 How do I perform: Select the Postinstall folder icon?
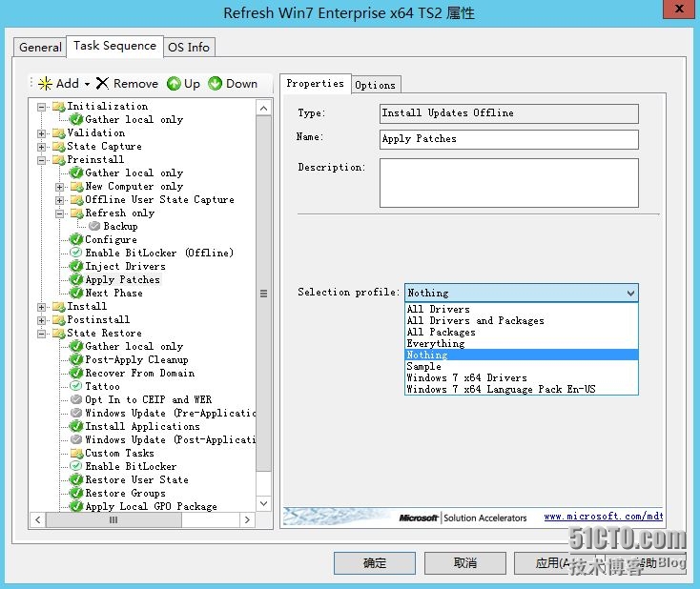click(x=58, y=320)
